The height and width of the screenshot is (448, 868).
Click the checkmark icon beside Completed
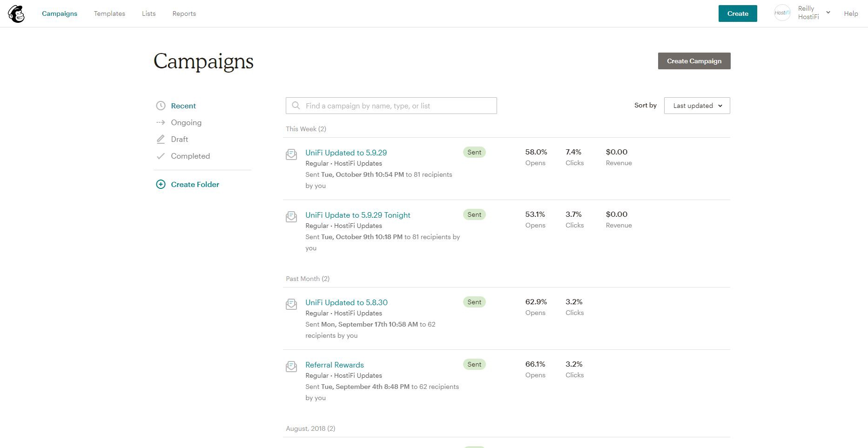[x=161, y=156]
